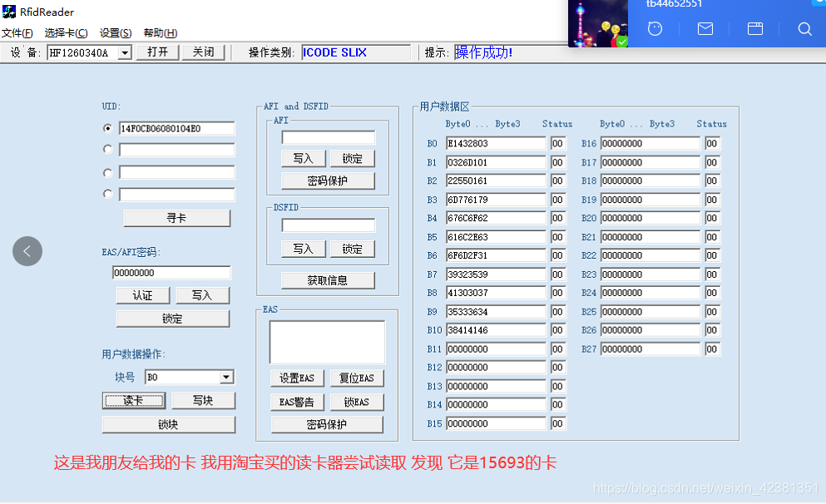Select the fourth UID radio button
Image resolution: width=826 pixels, height=504 pixels.
point(107,194)
